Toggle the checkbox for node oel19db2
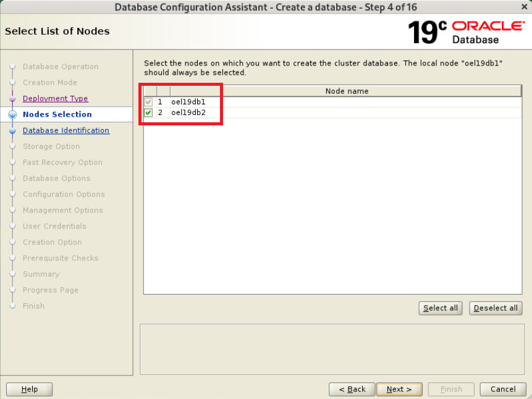This screenshot has height=399, width=532. click(x=148, y=112)
